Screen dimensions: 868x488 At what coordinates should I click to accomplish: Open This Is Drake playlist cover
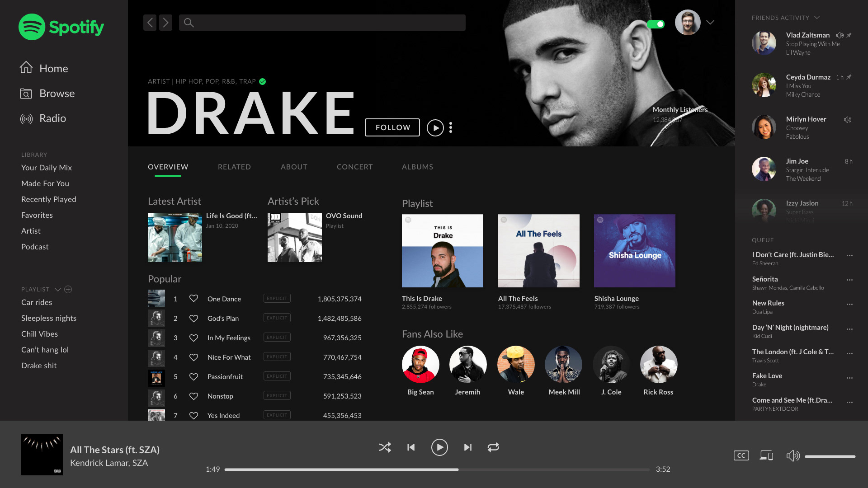pyautogui.click(x=443, y=251)
